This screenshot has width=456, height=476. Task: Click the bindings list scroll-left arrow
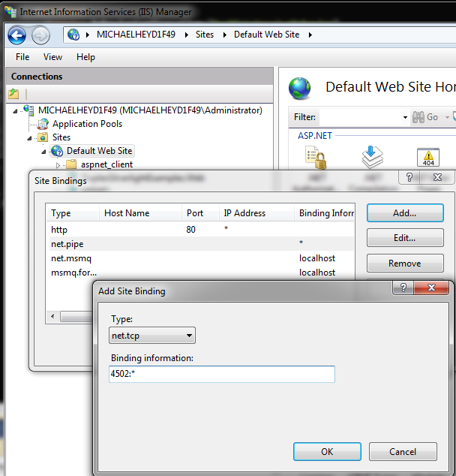(x=52, y=317)
